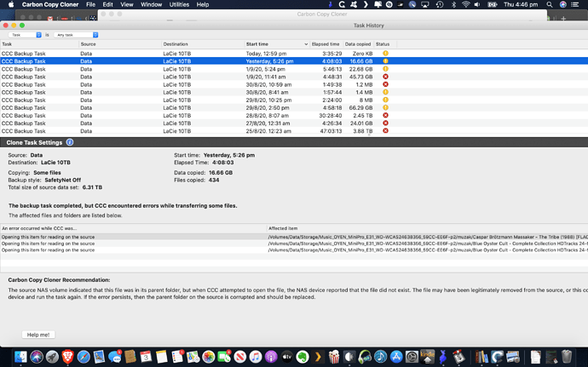Screen dimensions: 588x367
Task: Open Calendar in the Dock
Action: coord(146,357)
